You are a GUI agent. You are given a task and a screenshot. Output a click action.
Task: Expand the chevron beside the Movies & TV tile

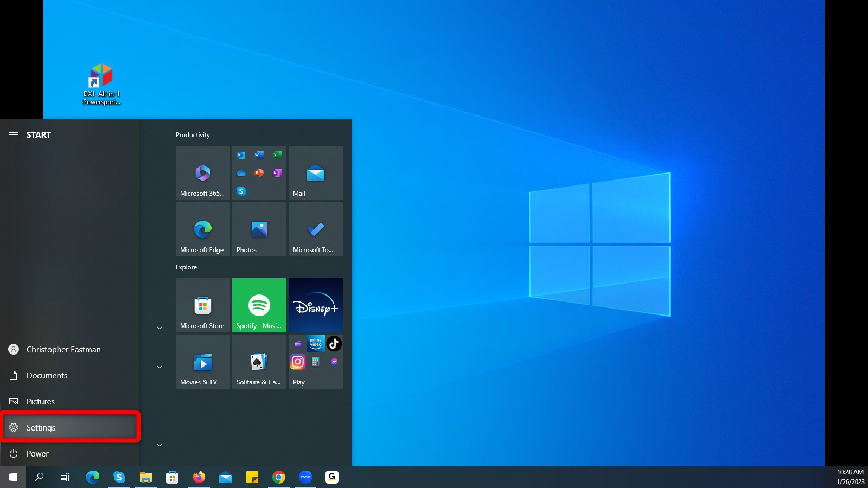pyautogui.click(x=159, y=367)
